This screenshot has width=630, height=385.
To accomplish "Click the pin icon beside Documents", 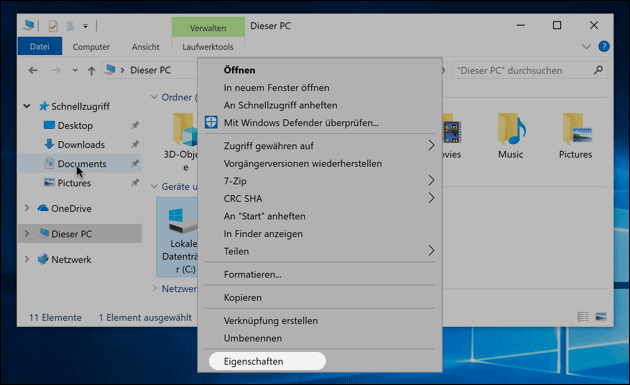I will tap(135, 163).
